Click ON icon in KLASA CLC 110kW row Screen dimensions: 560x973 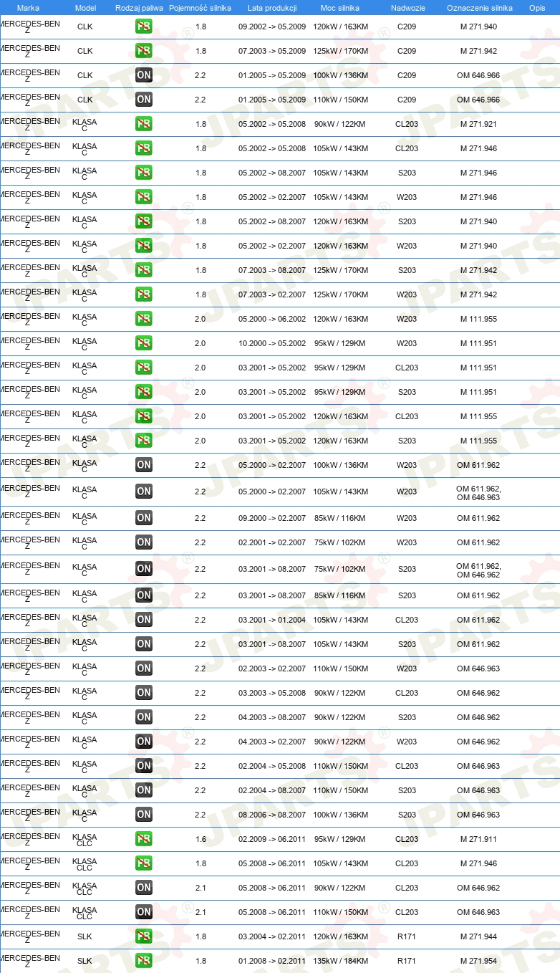[144, 912]
